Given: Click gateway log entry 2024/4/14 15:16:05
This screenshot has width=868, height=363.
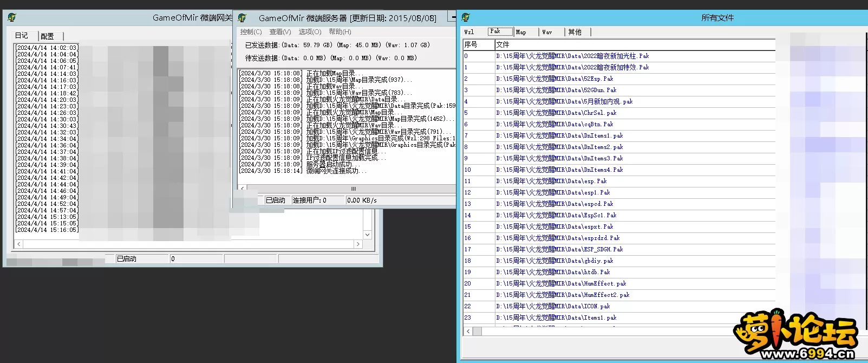Looking at the screenshot, I should [47, 230].
